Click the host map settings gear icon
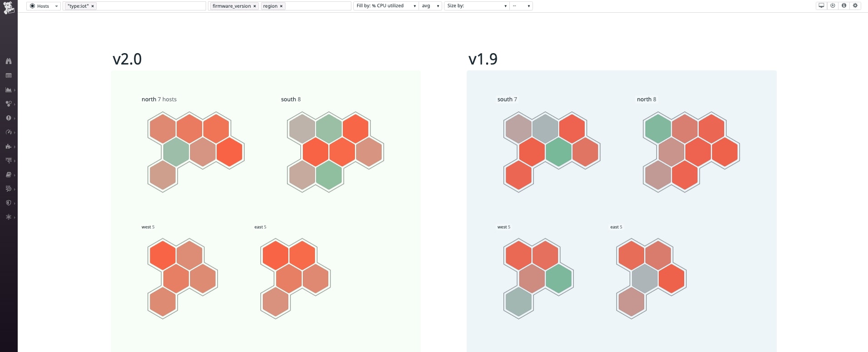This screenshot has height=352, width=868. pos(855,6)
